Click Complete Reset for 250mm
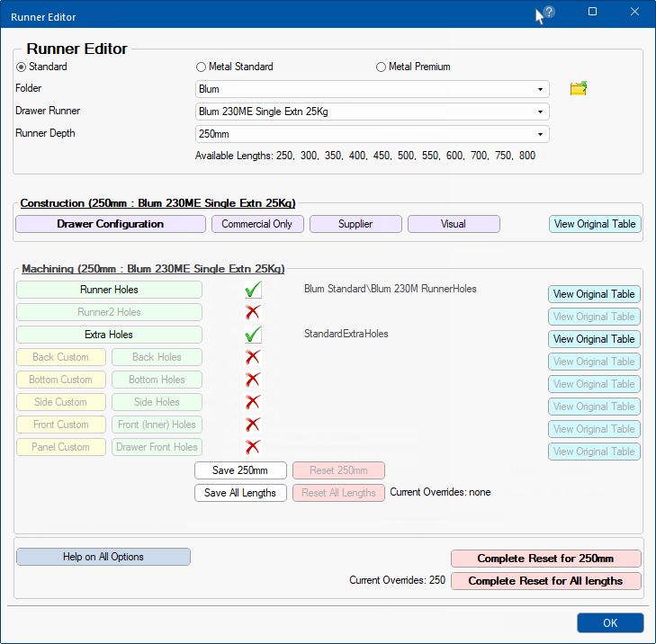The width and height of the screenshot is (656, 644). [x=545, y=559]
